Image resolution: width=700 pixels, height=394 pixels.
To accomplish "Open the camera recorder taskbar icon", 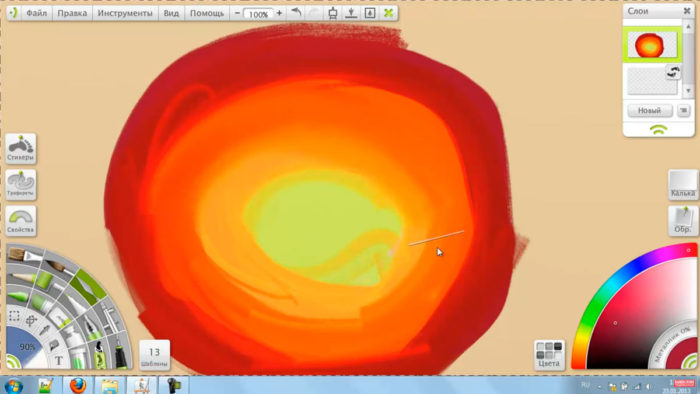I will coord(174,386).
